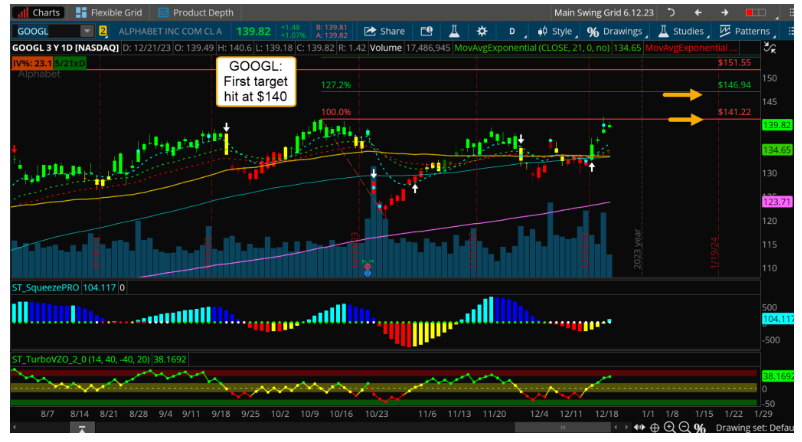Screen dimensions: 802x442
Task: Click the flask icon beside Share
Action: (x=453, y=31)
